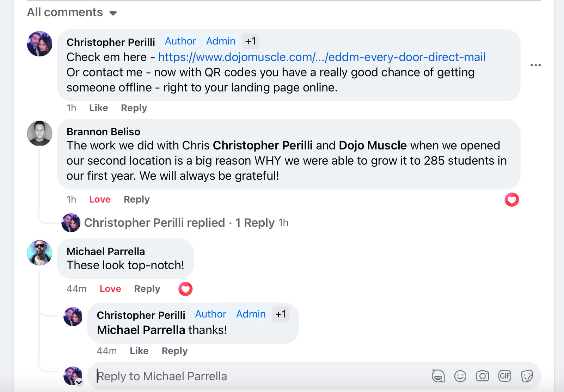Open GIF picker in reply box
This screenshot has width=564, height=392.
(504, 376)
